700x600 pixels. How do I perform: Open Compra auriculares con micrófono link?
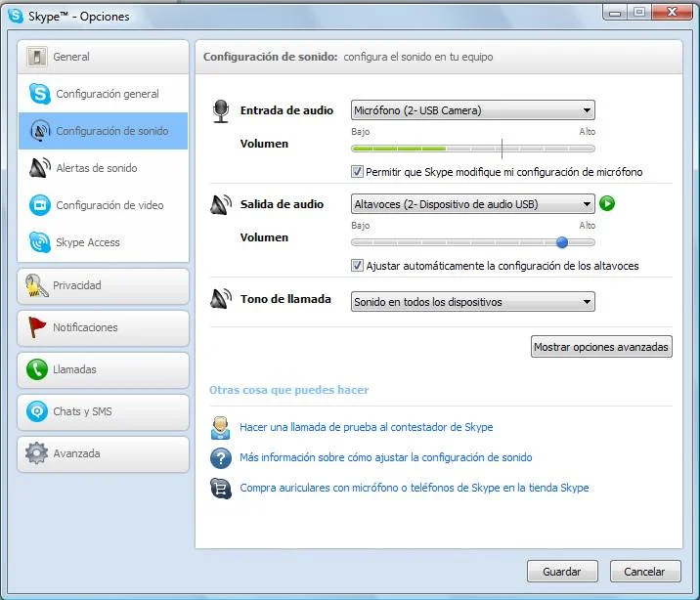(x=415, y=488)
